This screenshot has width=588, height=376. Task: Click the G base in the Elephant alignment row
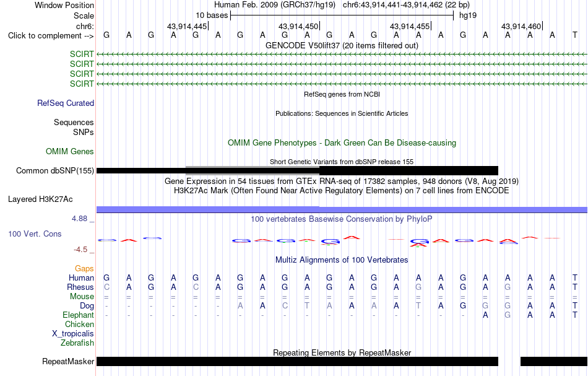point(508,315)
